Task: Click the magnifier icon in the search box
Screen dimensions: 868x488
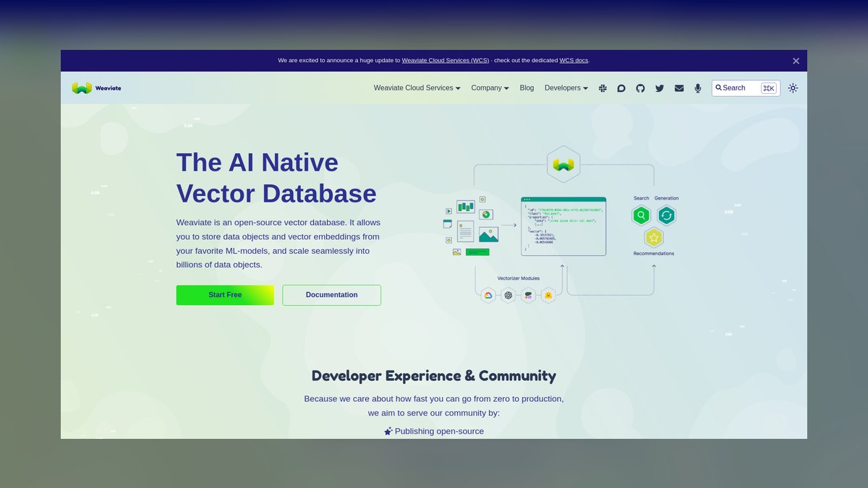Action: click(x=719, y=87)
